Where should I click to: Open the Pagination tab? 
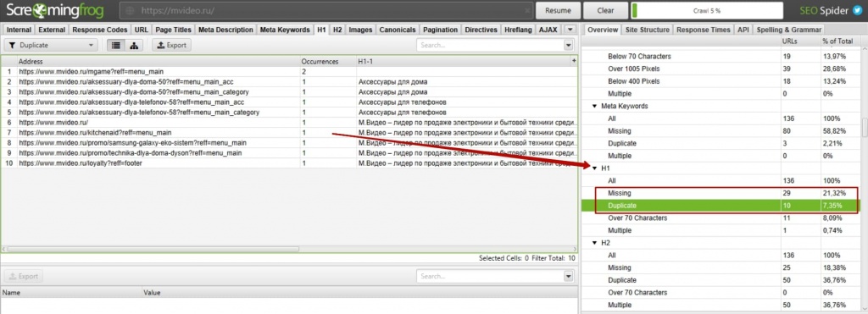tap(441, 30)
